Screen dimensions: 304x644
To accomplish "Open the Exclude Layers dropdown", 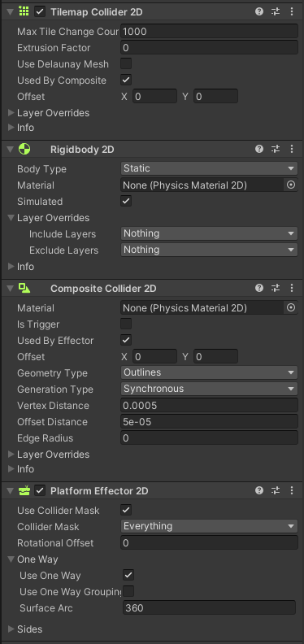I will tap(209, 250).
